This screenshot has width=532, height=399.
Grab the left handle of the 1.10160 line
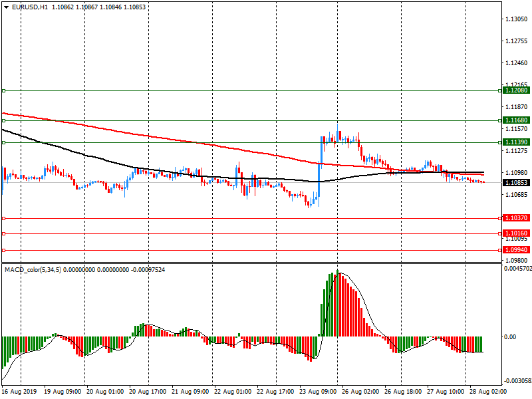coord(4,234)
